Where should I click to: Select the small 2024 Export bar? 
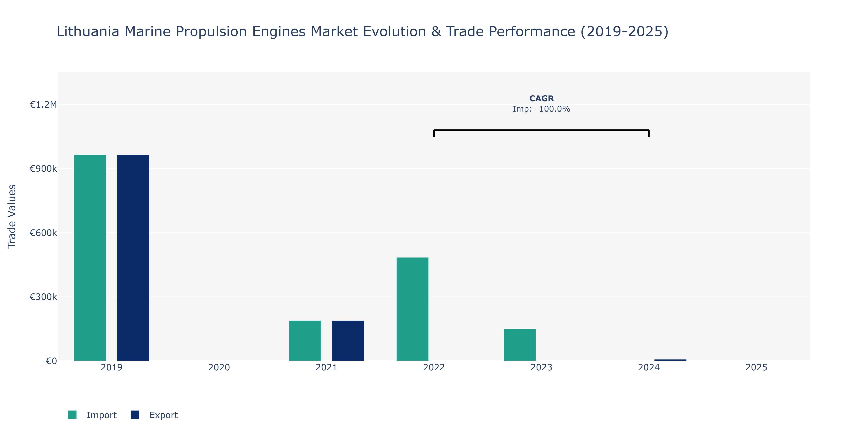671,360
